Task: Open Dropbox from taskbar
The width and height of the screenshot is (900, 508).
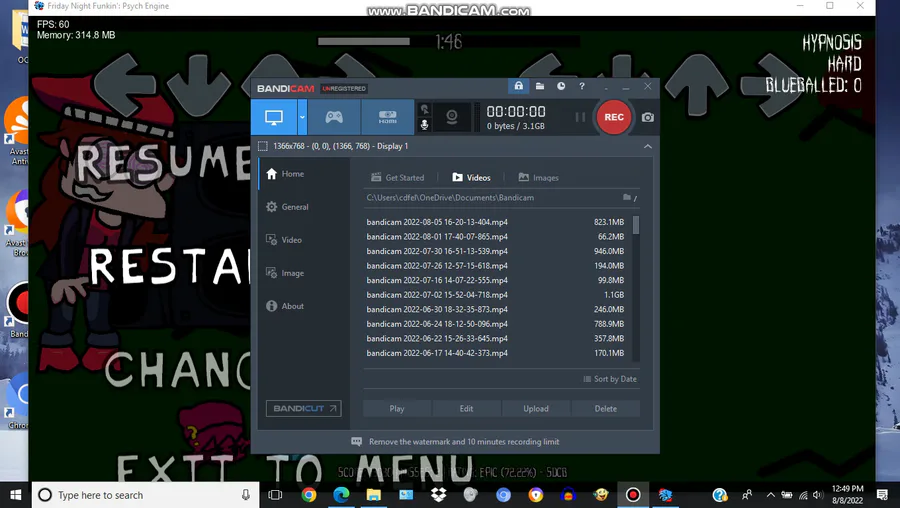Action: (439, 495)
